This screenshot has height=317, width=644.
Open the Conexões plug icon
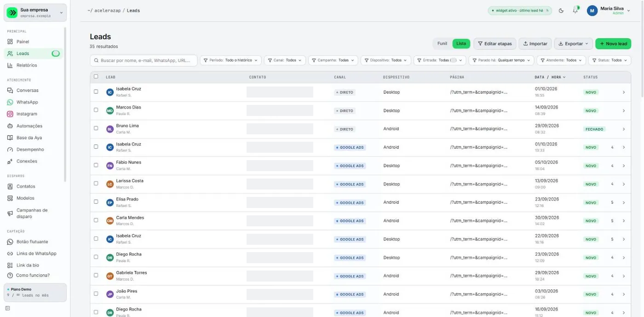point(10,161)
